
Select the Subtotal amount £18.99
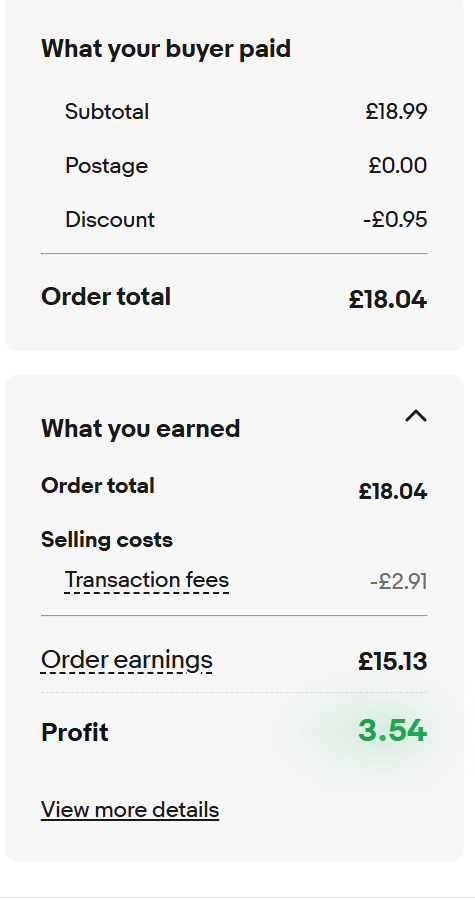[396, 111]
